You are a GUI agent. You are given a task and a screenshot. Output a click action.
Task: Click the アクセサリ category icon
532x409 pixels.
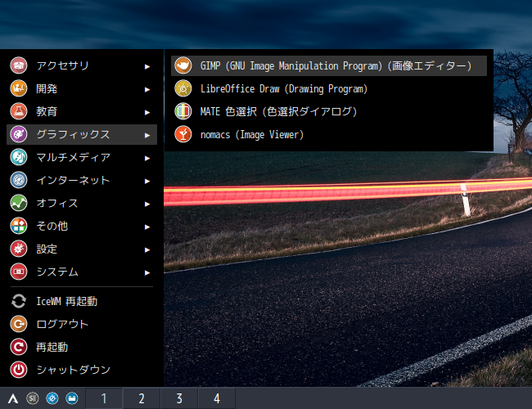(x=19, y=65)
